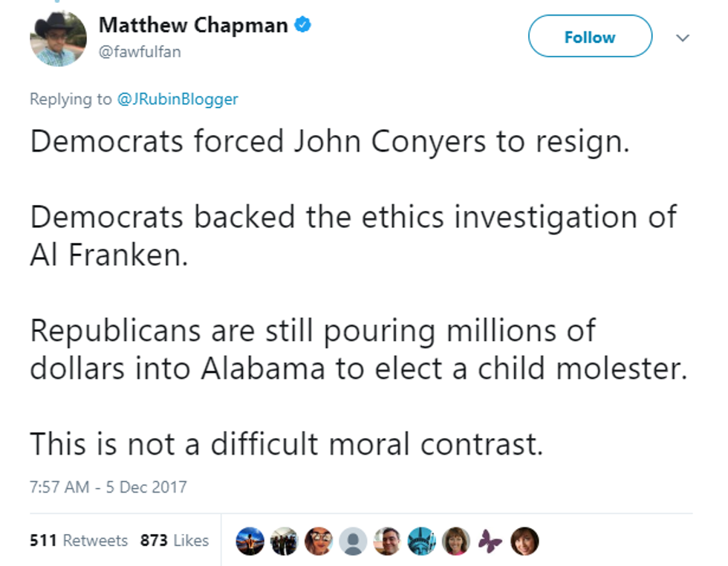The width and height of the screenshot is (728, 566).
Task: View the 873 Likes list
Action: point(175,541)
